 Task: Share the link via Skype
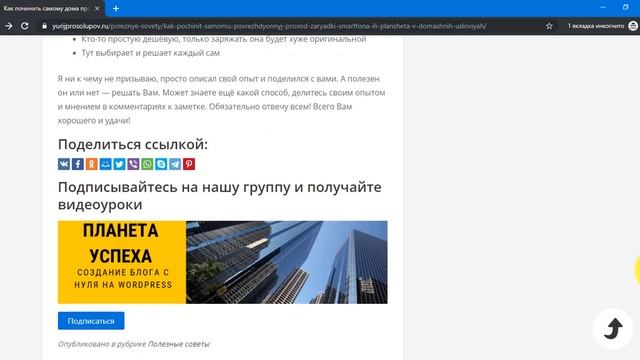(161, 164)
